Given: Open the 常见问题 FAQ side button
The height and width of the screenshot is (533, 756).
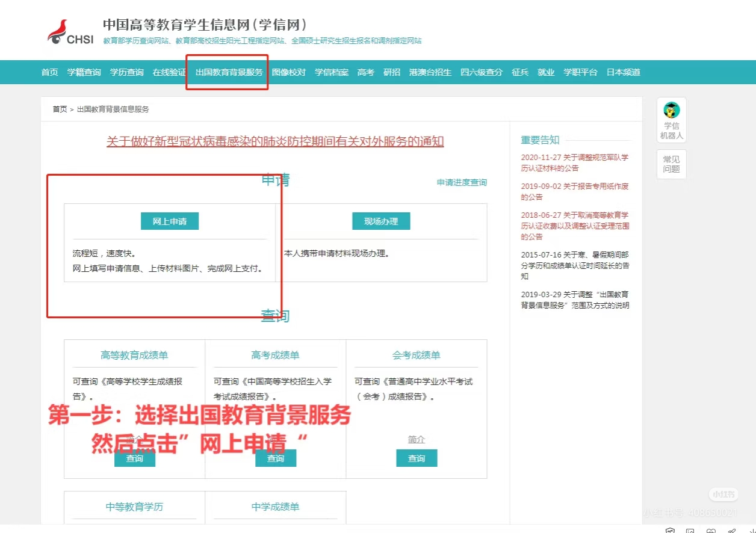Looking at the screenshot, I should pos(671,164).
